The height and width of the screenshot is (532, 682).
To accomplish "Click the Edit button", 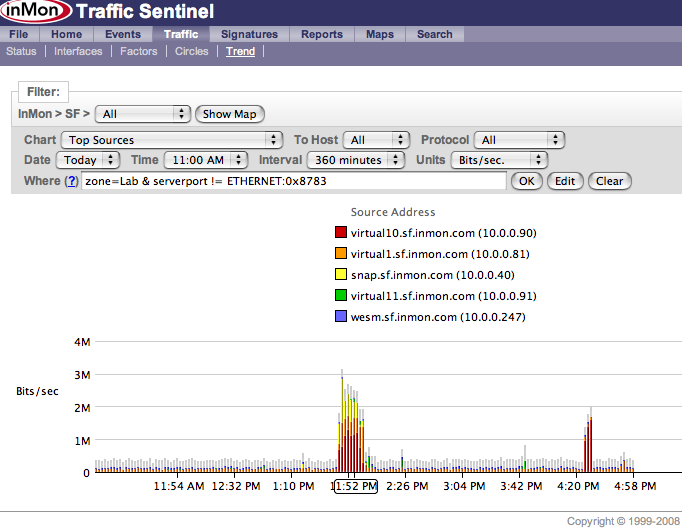I will pos(565,181).
